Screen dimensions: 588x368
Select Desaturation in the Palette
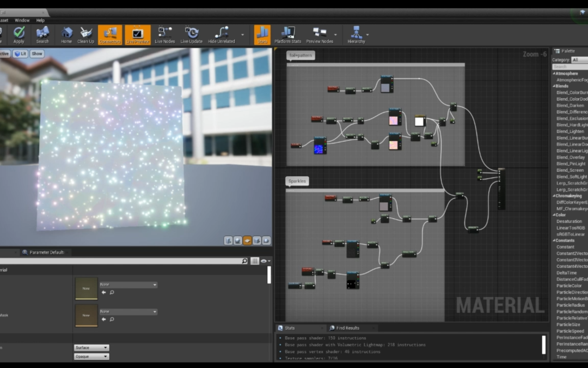tap(569, 221)
